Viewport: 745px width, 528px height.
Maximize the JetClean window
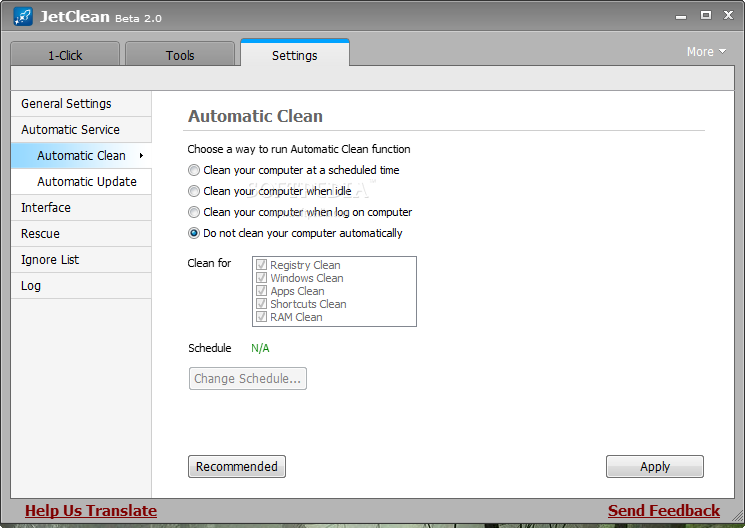pos(706,15)
